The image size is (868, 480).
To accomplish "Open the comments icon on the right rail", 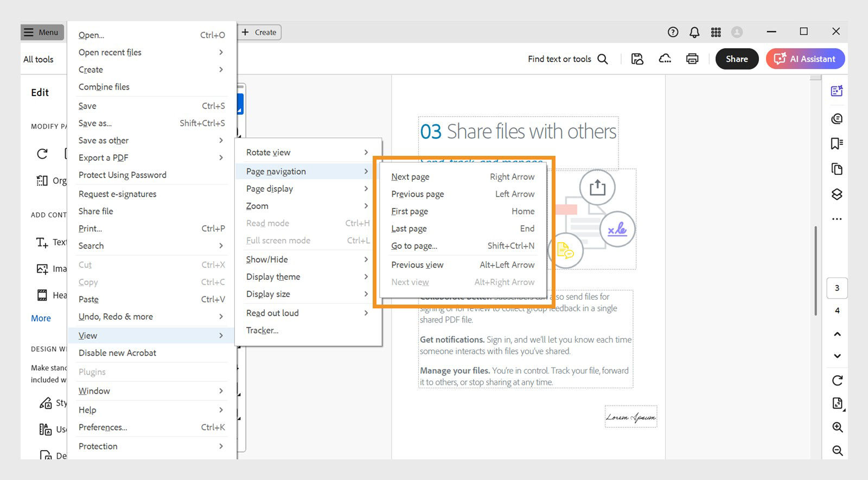I will tap(837, 118).
